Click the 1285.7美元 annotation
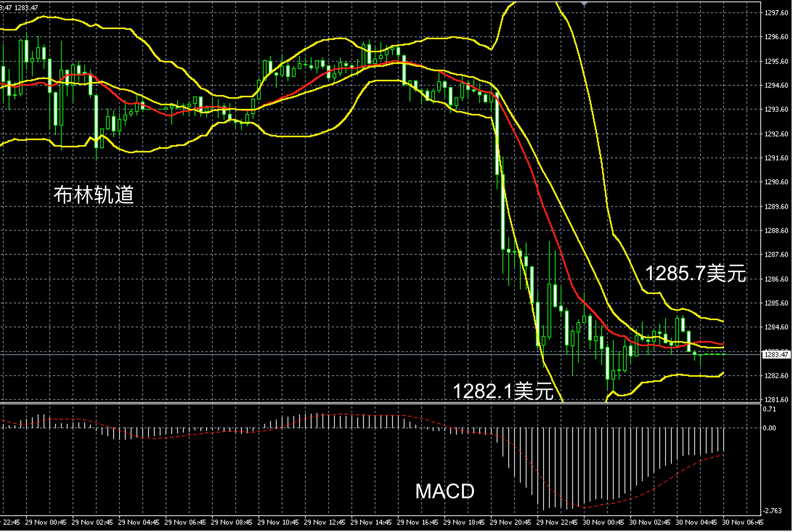This screenshot has height=532, width=793. [695, 273]
